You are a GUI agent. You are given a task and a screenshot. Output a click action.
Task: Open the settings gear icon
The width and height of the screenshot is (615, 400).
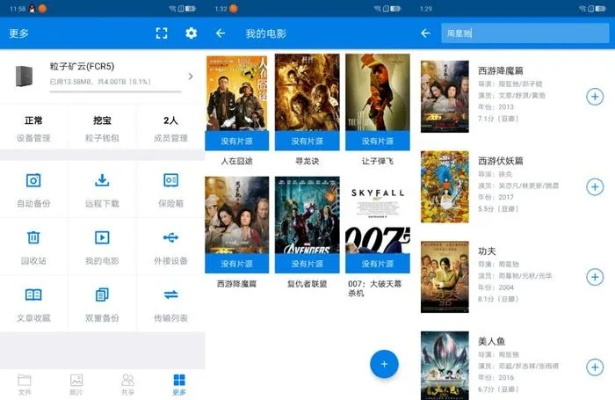click(x=191, y=33)
